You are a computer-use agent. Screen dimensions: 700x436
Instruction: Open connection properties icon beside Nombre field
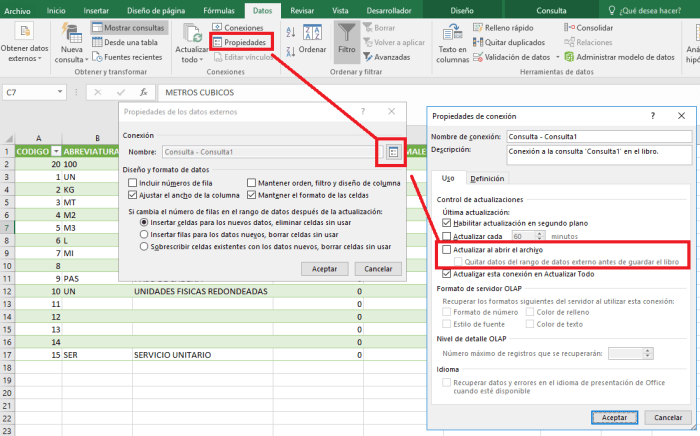pyautogui.click(x=393, y=152)
